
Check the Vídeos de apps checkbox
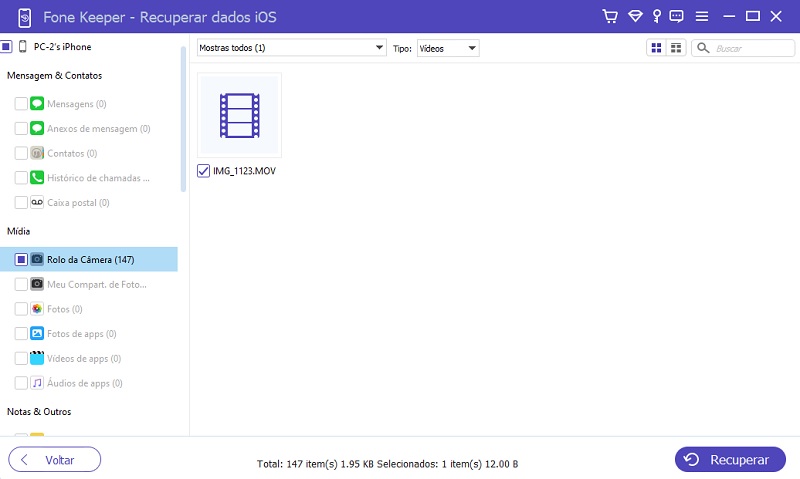tap(21, 358)
